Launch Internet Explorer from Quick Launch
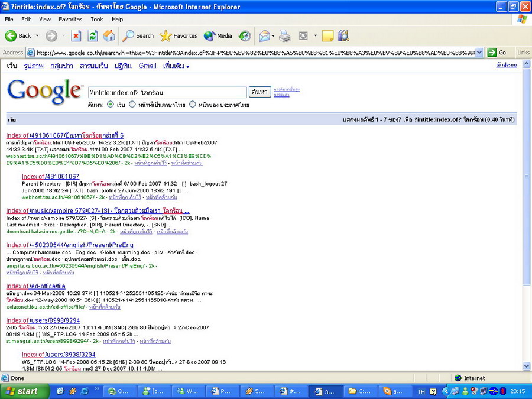 click(x=84, y=391)
